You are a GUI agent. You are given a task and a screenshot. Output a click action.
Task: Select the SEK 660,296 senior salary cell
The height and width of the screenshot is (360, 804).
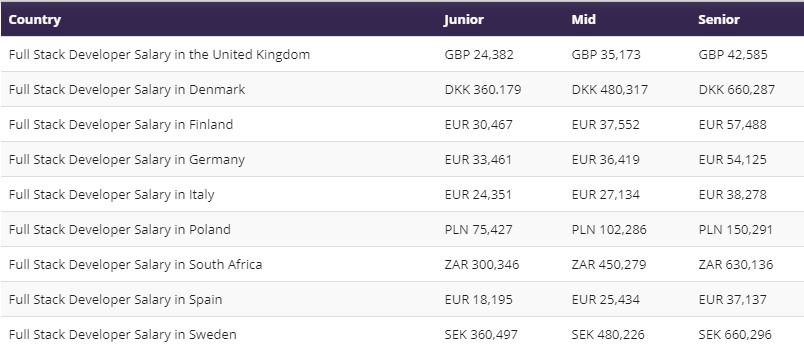[735, 335]
